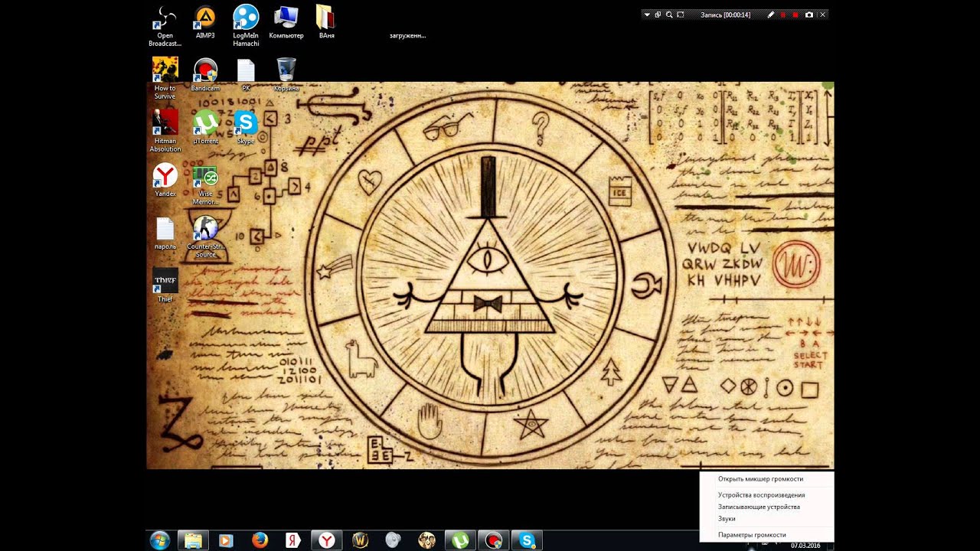The width and height of the screenshot is (980, 551).
Task: Select the Thief game desktop shortcut
Action: coord(165,285)
